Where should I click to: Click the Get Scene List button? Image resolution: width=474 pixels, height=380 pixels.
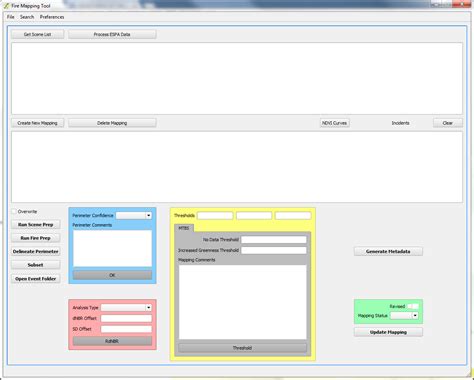point(37,34)
